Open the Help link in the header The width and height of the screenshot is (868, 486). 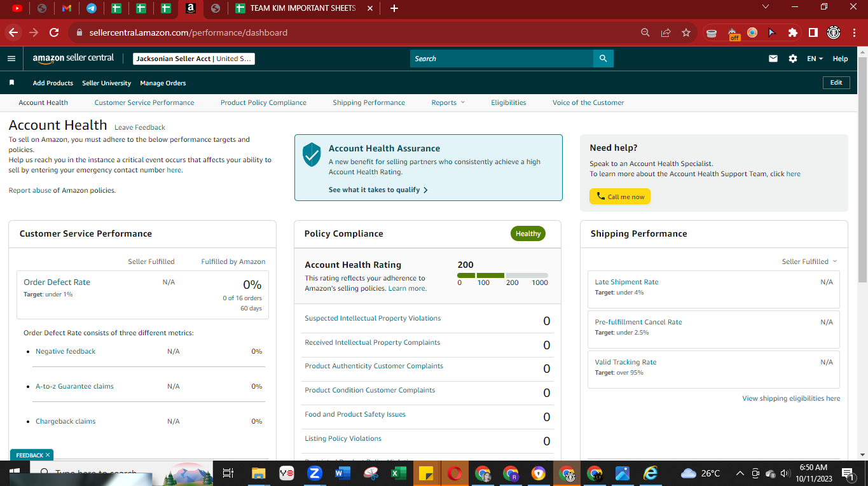(840, 59)
